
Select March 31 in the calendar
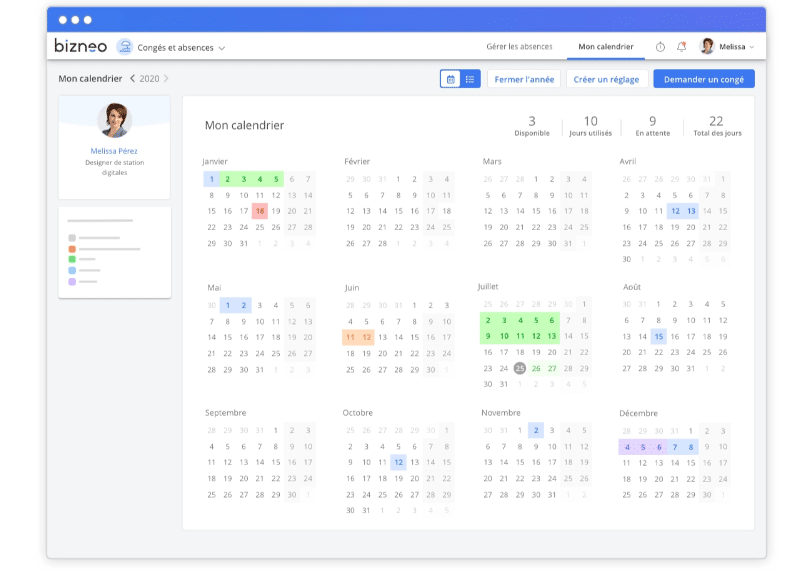tap(568, 244)
